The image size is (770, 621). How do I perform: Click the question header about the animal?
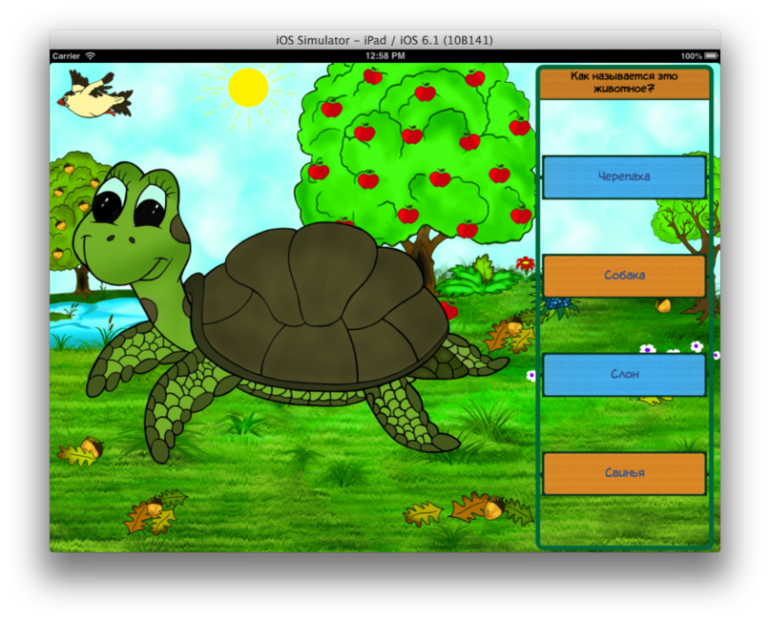(624, 82)
